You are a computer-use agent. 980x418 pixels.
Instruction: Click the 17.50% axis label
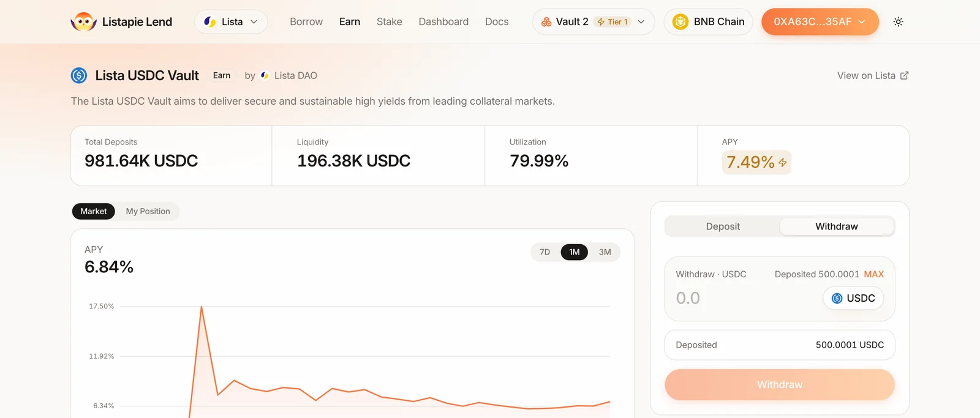[102, 306]
